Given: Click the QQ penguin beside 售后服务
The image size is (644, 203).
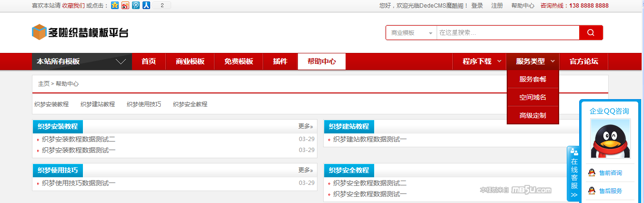Looking at the screenshot, I should tap(592, 191).
